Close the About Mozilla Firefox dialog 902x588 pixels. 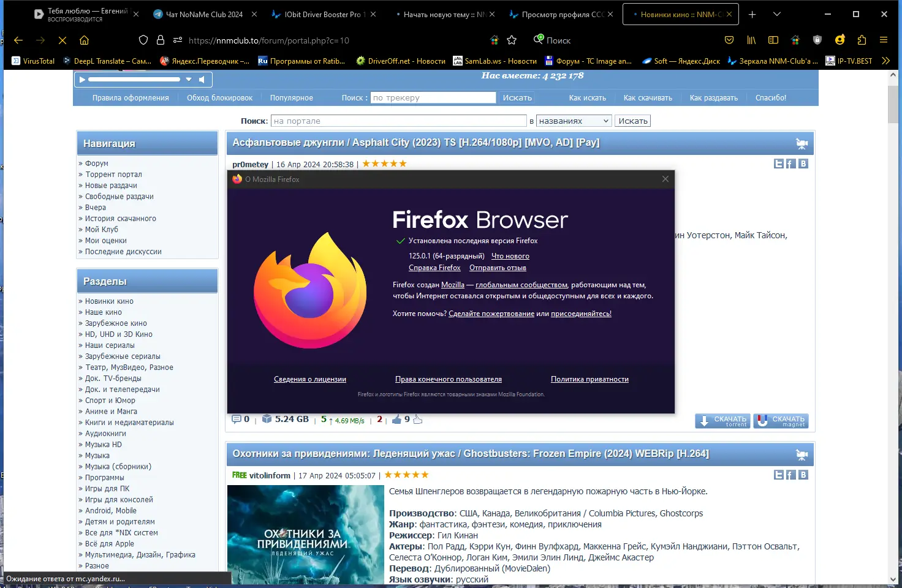pos(665,179)
